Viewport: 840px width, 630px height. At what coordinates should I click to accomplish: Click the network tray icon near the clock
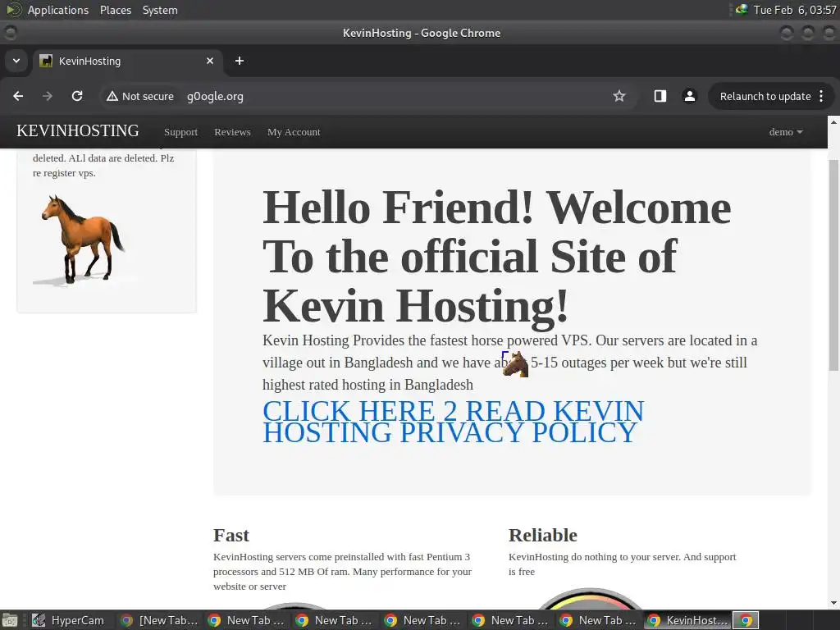742,9
